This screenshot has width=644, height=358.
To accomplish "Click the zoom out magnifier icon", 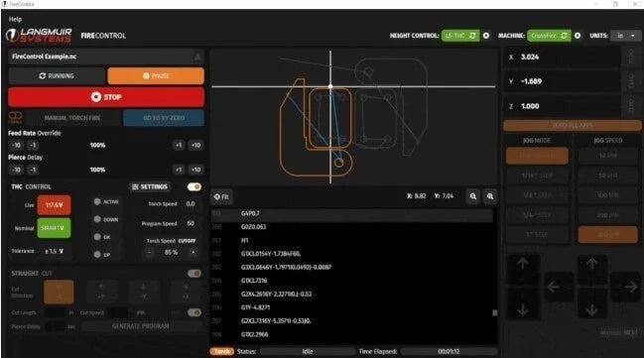I will coord(473,196).
